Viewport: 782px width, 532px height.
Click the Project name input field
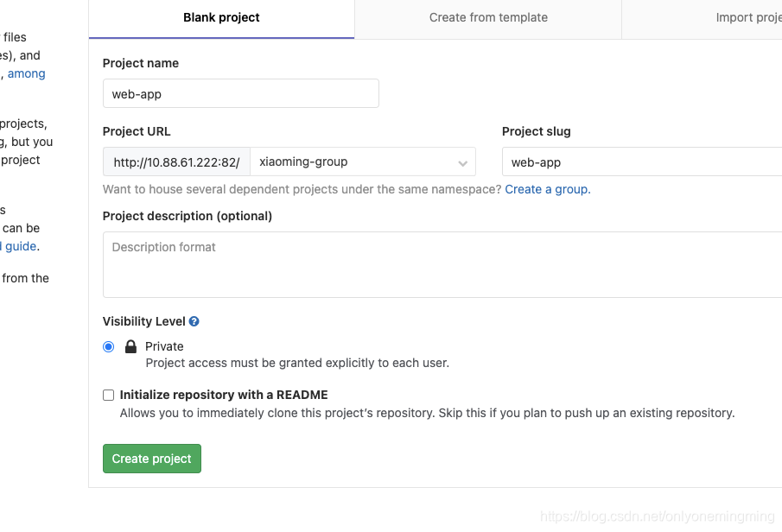pyautogui.click(x=241, y=93)
